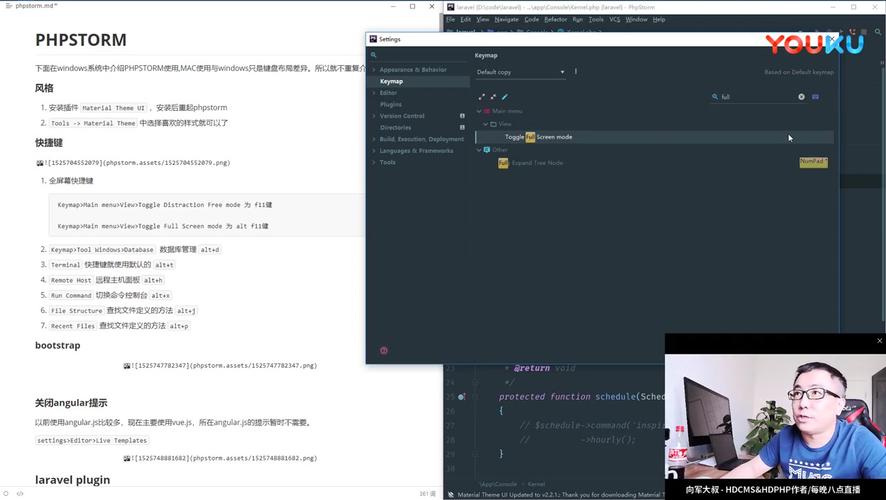Screen dimensions: 886x500
Task: Select Toggle Full Screen mode action
Action: pos(654,137)
